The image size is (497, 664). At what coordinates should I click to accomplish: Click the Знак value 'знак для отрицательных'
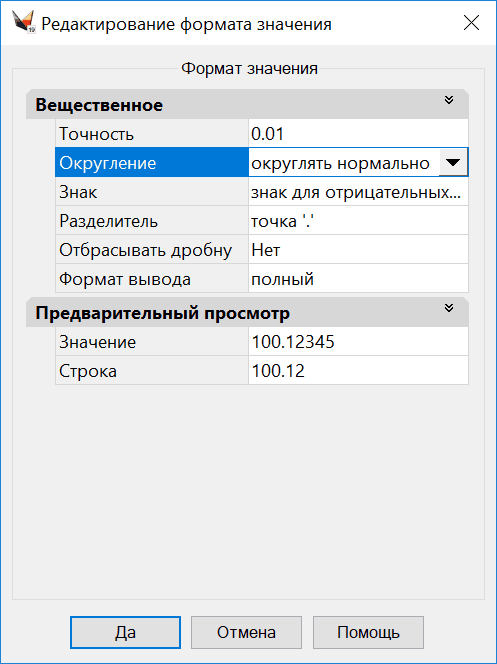358,192
